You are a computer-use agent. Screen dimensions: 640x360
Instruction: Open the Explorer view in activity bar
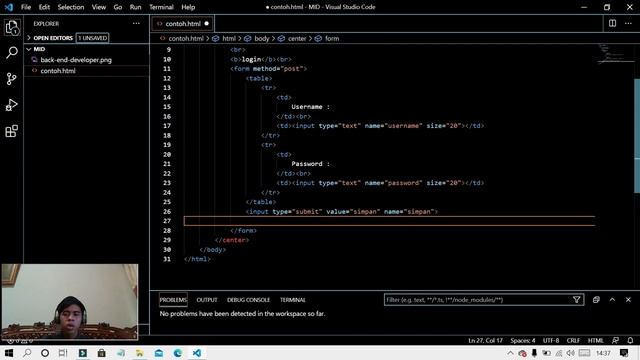click(x=11, y=27)
